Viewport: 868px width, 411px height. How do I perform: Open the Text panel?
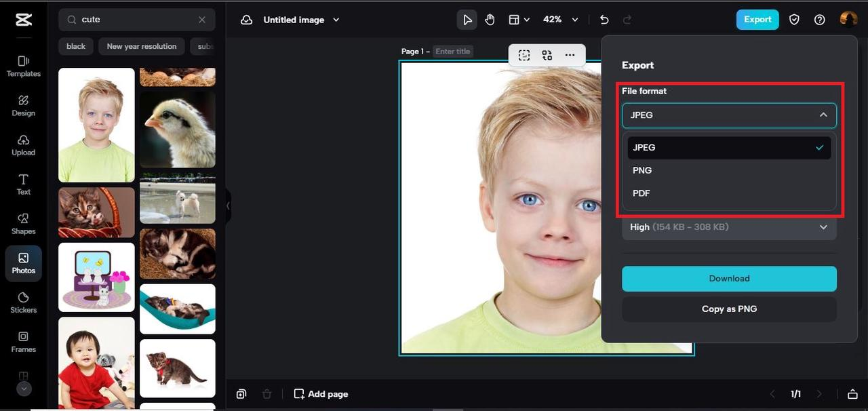pyautogui.click(x=24, y=184)
